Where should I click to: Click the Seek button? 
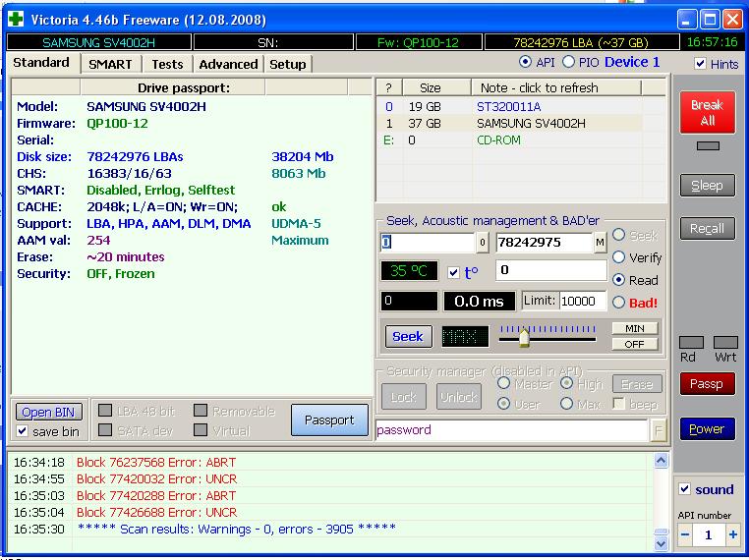point(409,337)
